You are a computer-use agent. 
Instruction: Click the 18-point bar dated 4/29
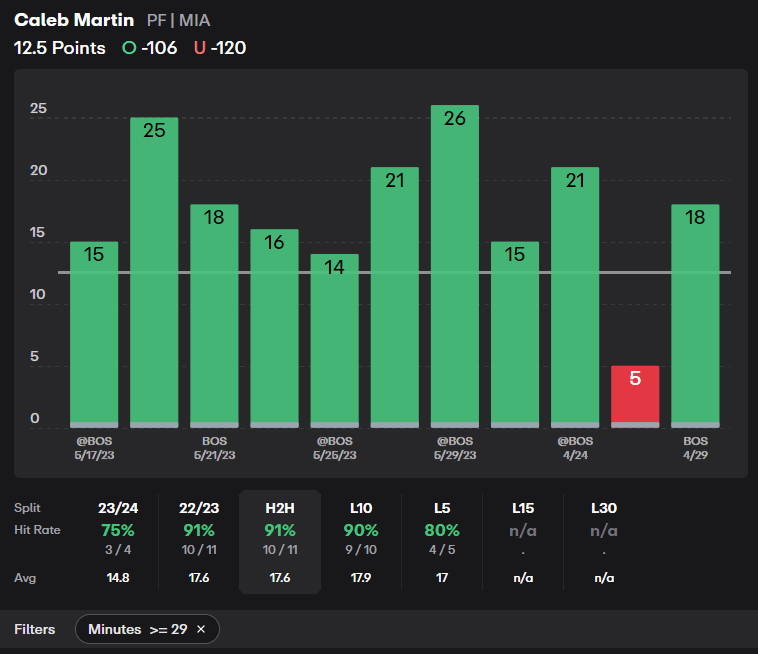click(695, 316)
